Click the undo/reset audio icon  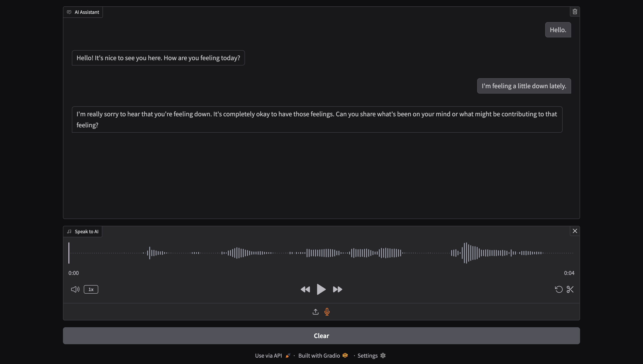click(x=559, y=289)
